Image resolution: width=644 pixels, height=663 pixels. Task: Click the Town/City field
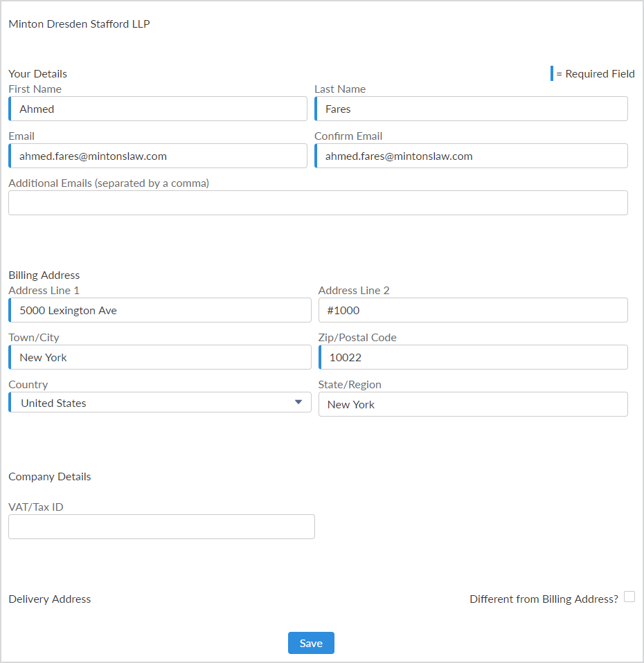pos(160,357)
